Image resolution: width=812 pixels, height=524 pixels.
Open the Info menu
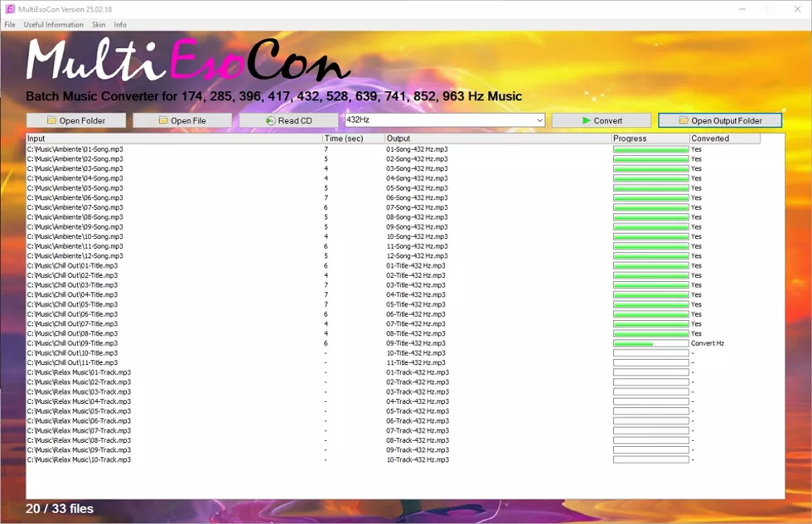pyautogui.click(x=120, y=24)
